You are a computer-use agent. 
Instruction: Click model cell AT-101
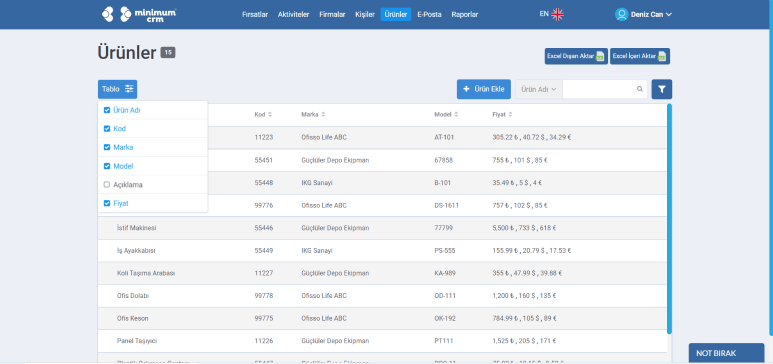pos(444,137)
